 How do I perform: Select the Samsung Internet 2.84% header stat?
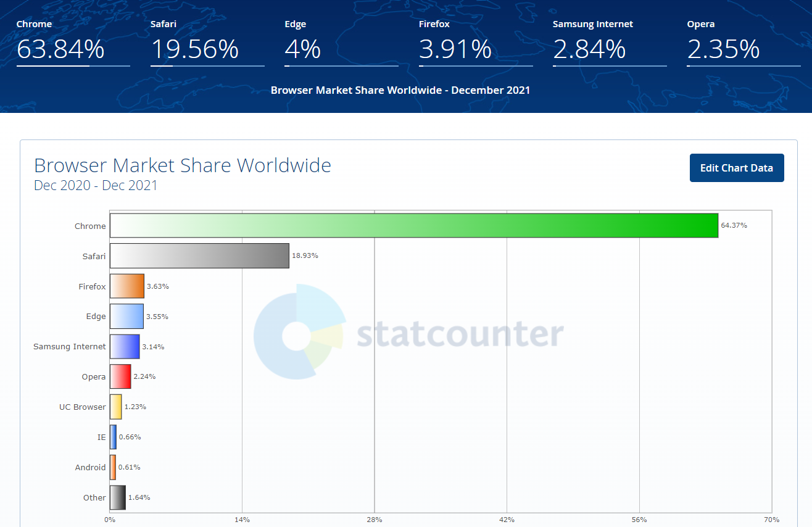(x=610, y=43)
